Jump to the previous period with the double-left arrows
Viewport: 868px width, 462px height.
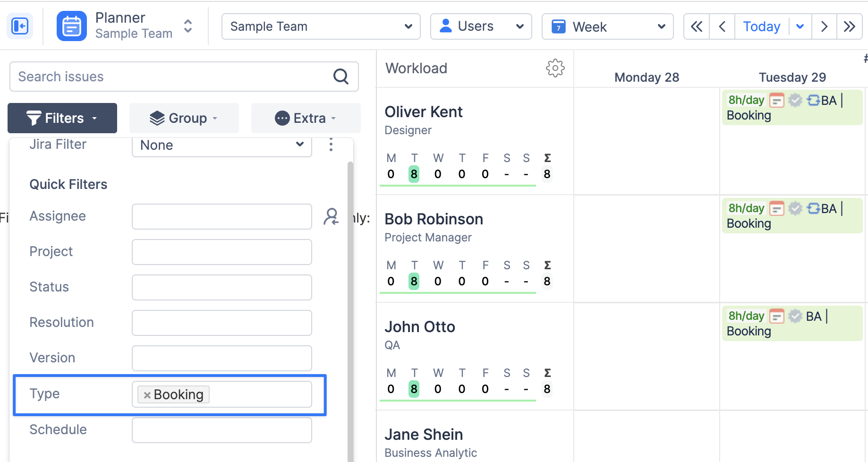click(697, 26)
